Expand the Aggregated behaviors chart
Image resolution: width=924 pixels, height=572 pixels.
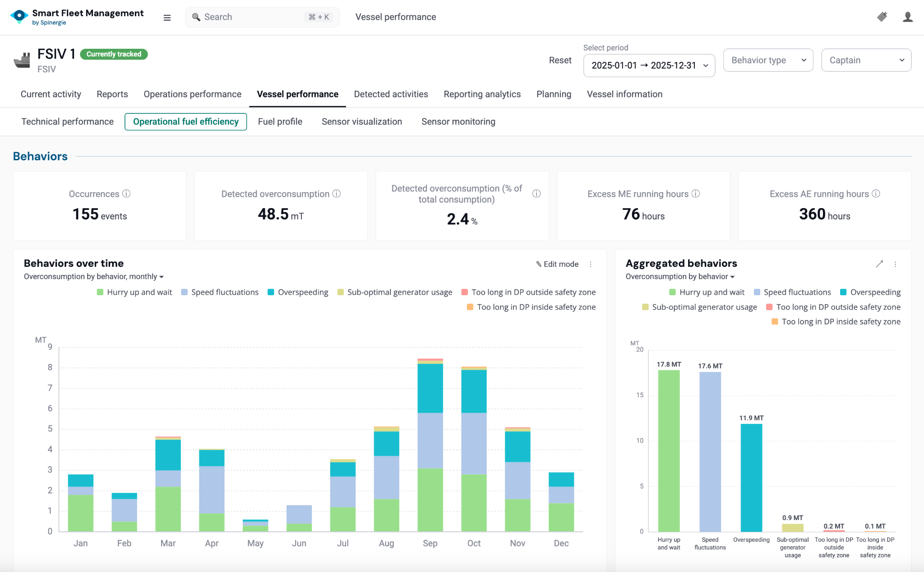[x=879, y=264]
